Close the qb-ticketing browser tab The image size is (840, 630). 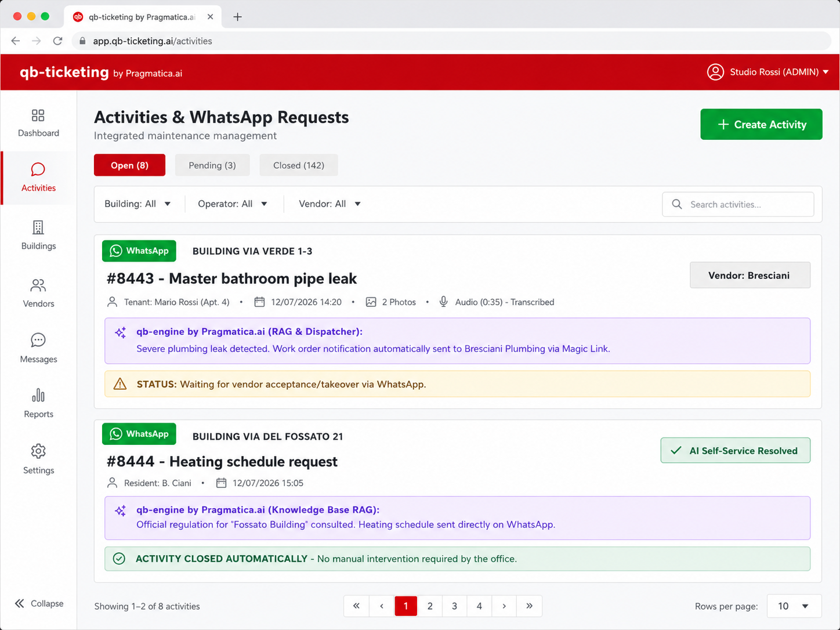pyautogui.click(x=210, y=17)
